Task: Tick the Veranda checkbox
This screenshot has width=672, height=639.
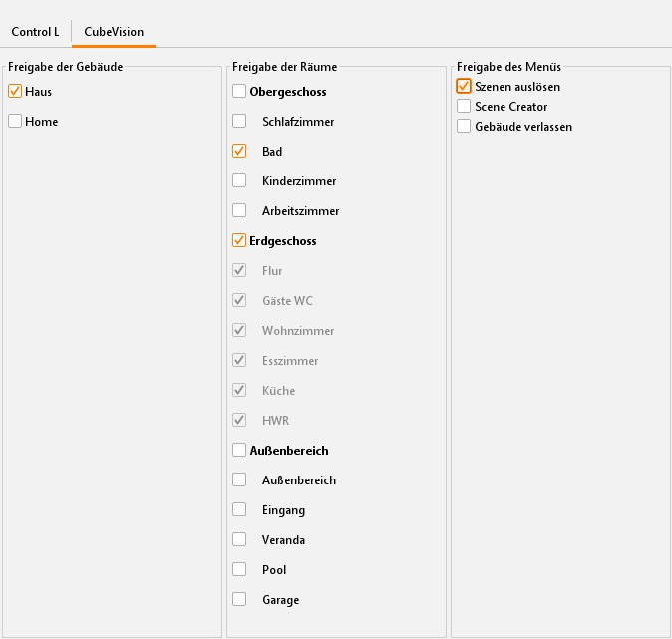Action: click(239, 540)
